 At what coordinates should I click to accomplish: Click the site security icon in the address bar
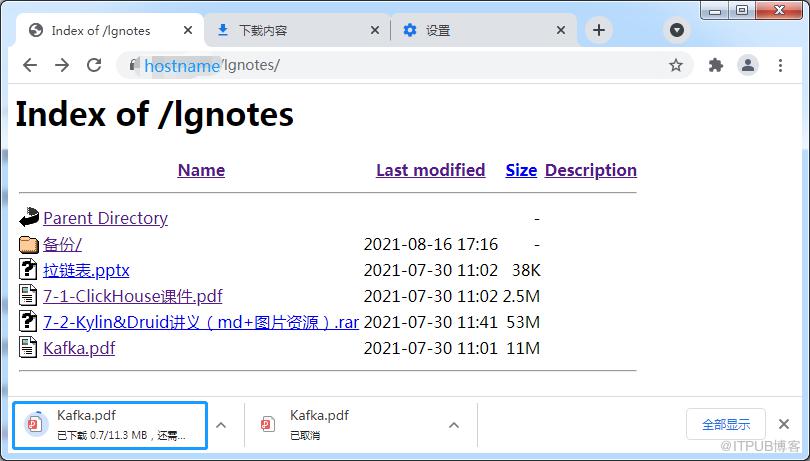pyautogui.click(x=133, y=65)
